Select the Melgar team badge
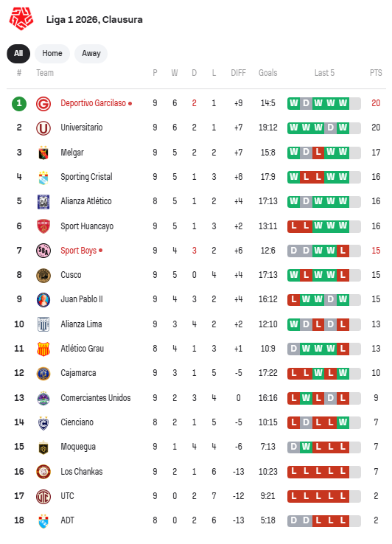This screenshot has width=392, height=544. [x=43, y=153]
